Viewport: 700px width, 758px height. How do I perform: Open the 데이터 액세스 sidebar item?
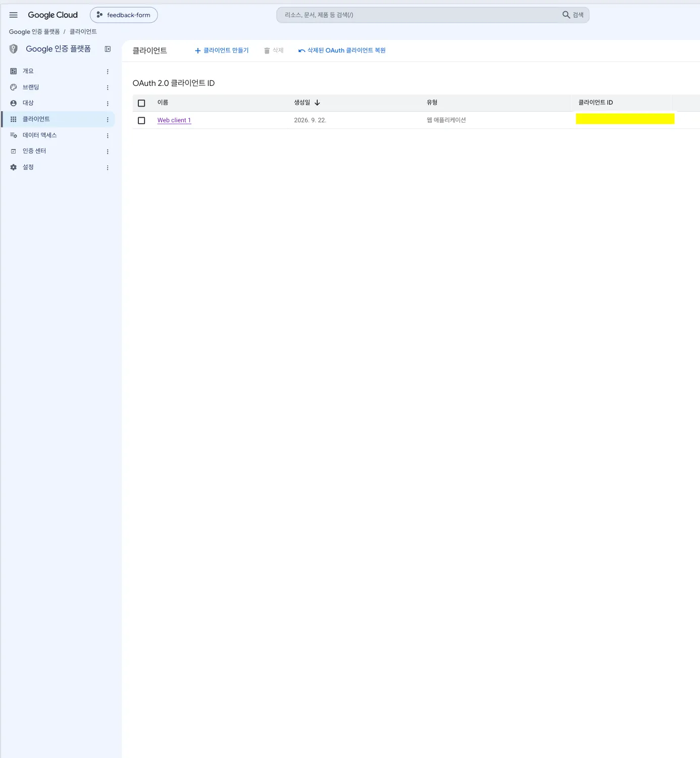pos(58,135)
